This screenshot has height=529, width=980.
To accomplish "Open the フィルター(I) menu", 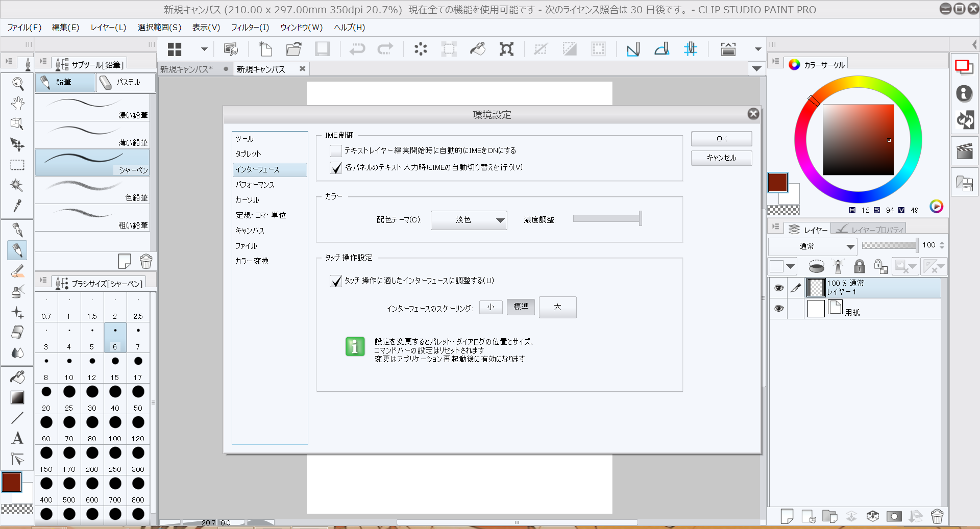I will pos(250,27).
